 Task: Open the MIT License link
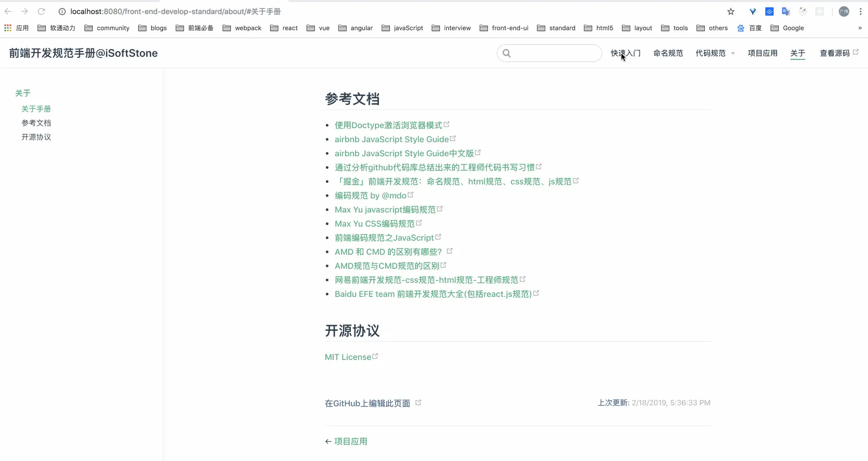(351, 357)
